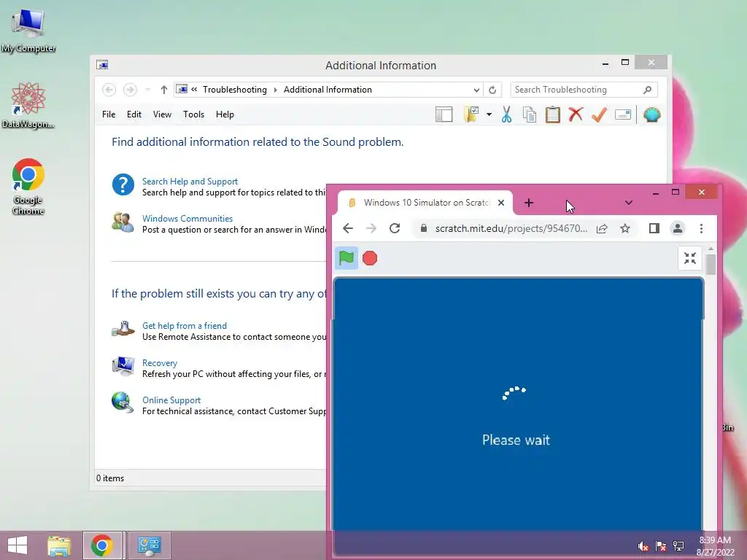Click Troubleshooting in the breadcrumb path
Screen dimensions: 747x560
pos(234,90)
